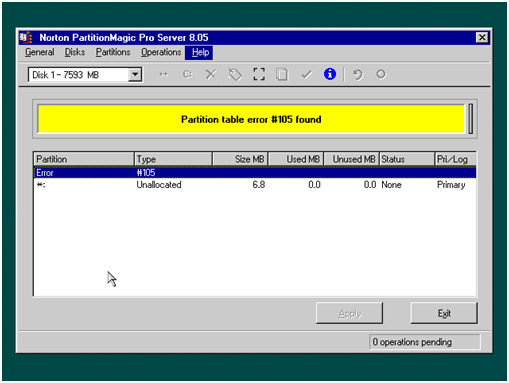Screen dimensions: 509x383
Task: Click the Used MB column header
Action: pyautogui.click(x=296, y=159)
